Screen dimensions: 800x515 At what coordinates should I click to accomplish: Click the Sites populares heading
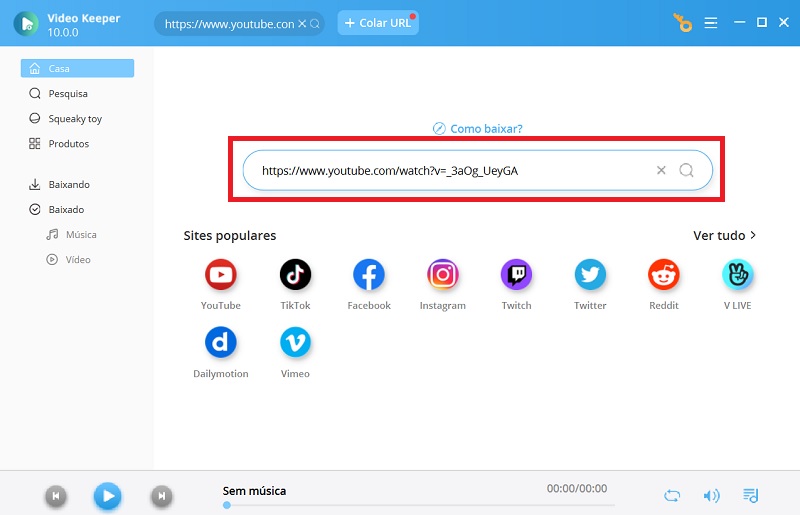230,235
